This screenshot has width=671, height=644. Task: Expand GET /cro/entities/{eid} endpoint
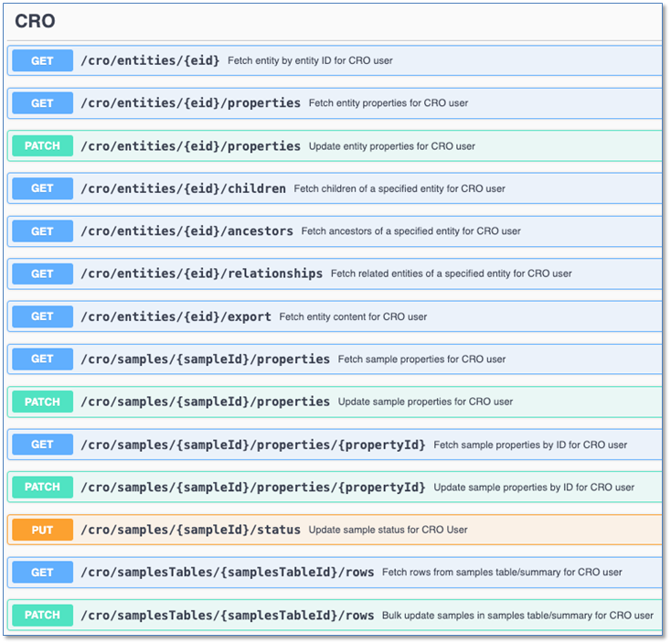[150, 60]
